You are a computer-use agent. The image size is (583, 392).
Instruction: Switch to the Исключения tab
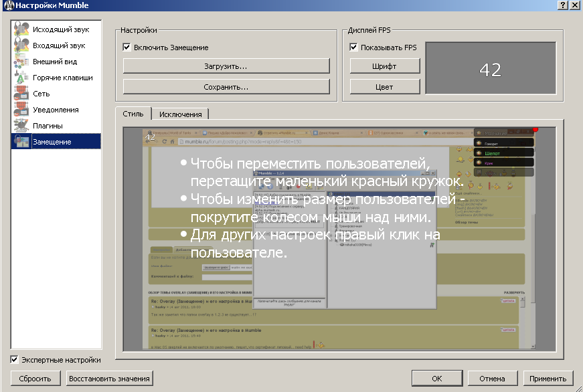pos(181,114)
